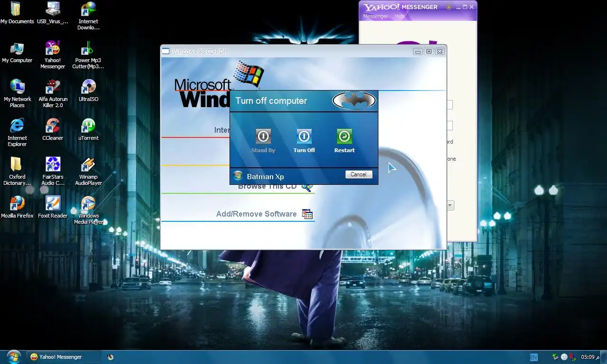Screen dimensions: 607x364
Task: Click the smiley face tray icon
Action: coord(564,357)
